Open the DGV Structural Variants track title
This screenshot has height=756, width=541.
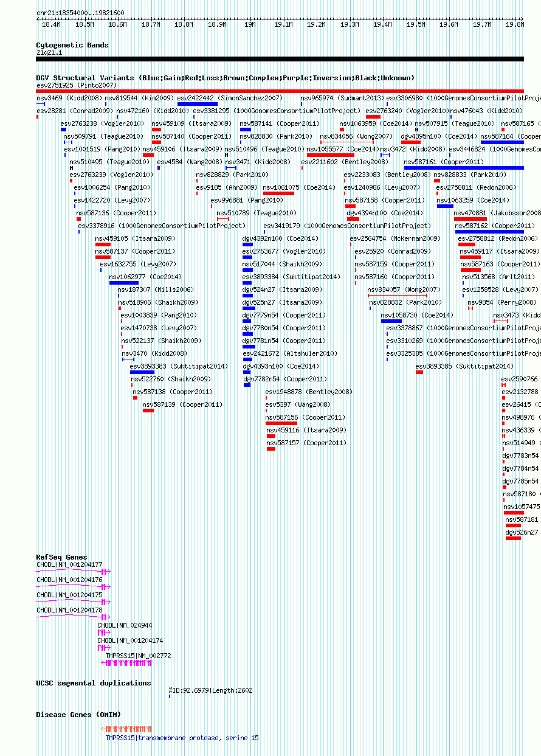(226, 78)
